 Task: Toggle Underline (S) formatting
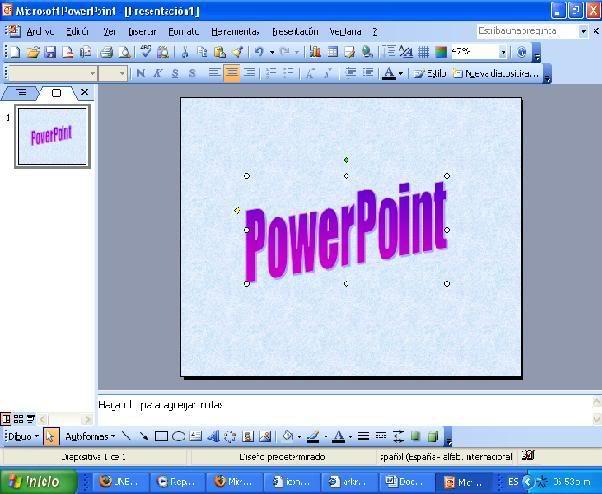(x=175, y=73)
